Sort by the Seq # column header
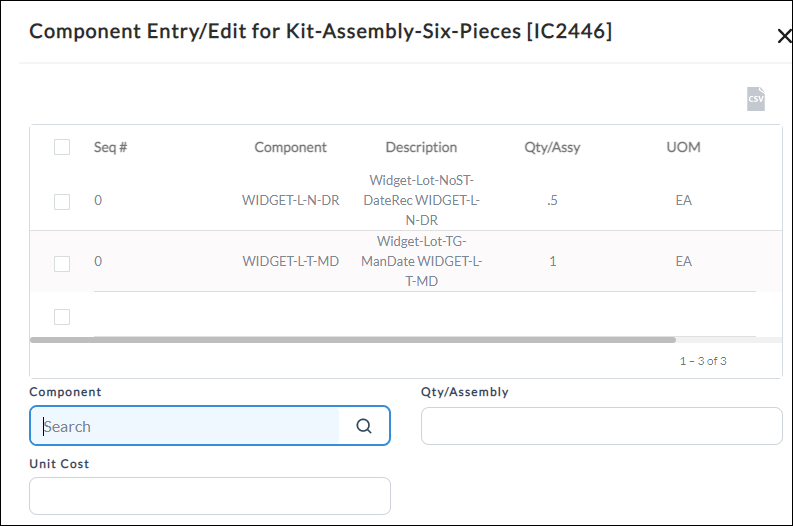Viewport: 793px width, 526px height. click(110, 147)
